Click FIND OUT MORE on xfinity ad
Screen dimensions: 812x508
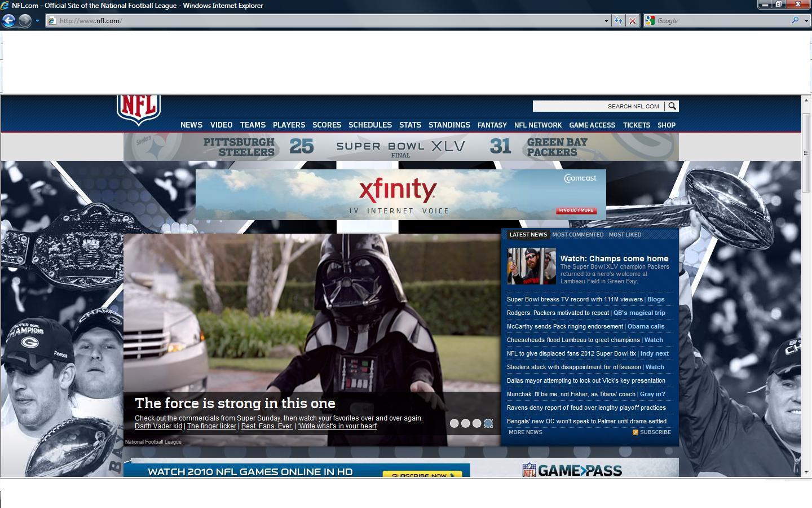click(576, 211)
